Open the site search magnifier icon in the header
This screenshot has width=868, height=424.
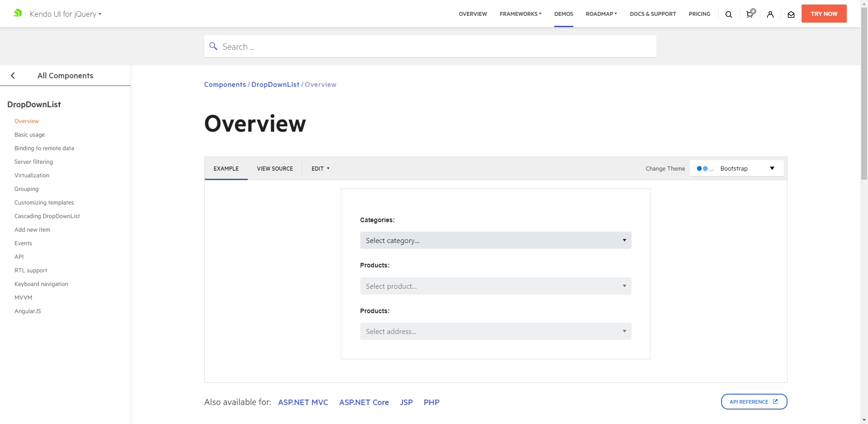click(728, 14)
